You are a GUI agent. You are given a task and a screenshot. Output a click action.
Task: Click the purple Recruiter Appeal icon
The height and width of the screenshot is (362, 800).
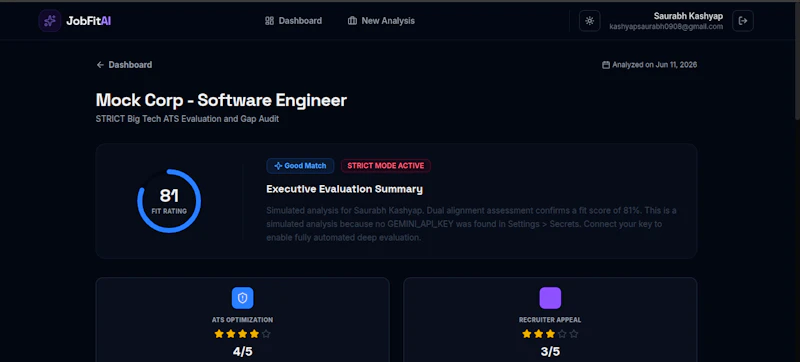[x=550, y=298]
